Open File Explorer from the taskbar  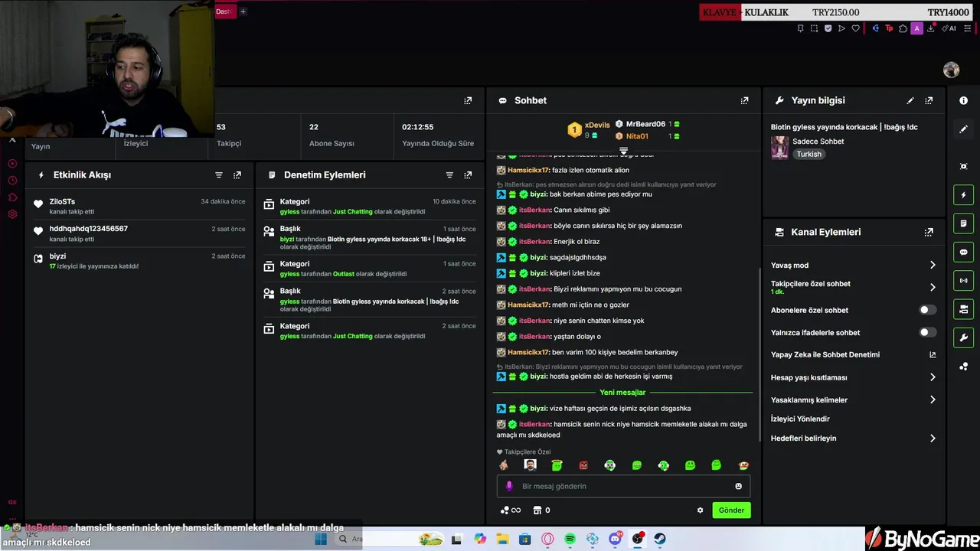502,540
